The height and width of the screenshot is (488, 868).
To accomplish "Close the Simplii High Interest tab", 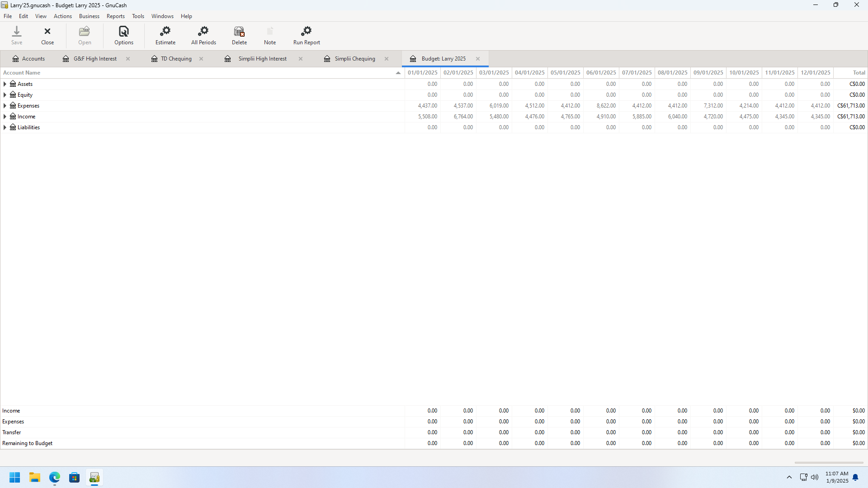I will pyautogui.click(x=301, y=59).
